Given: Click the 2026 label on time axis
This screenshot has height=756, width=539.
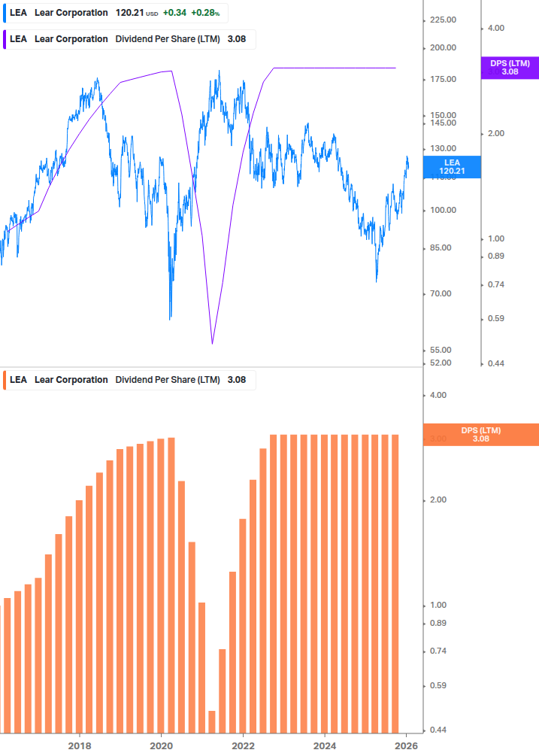Looking at the screenshot, I should pyautogui.click(x=406, y=746).
